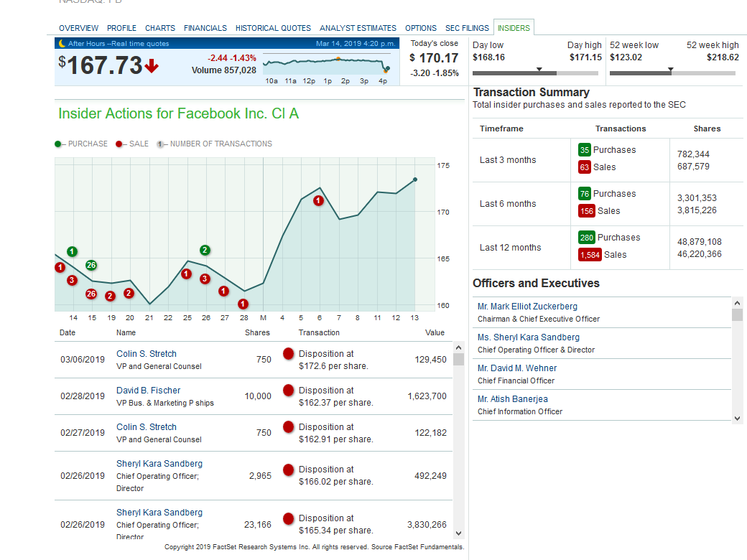Click the Colin S. Stretch name link
The width and height of the screenshot is (747, 560).
[x=147, y=354]
